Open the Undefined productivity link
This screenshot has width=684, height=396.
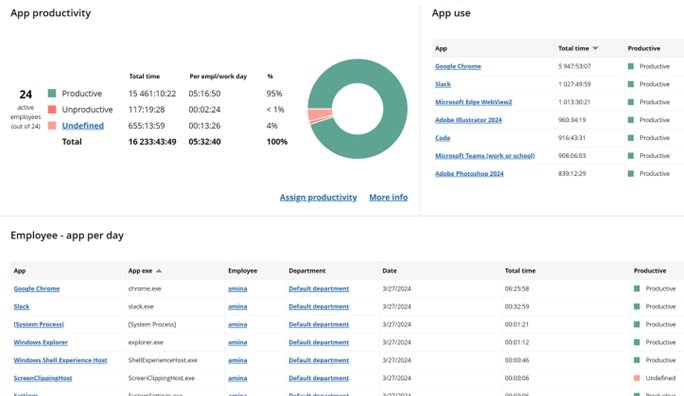(x=82, y=126)
